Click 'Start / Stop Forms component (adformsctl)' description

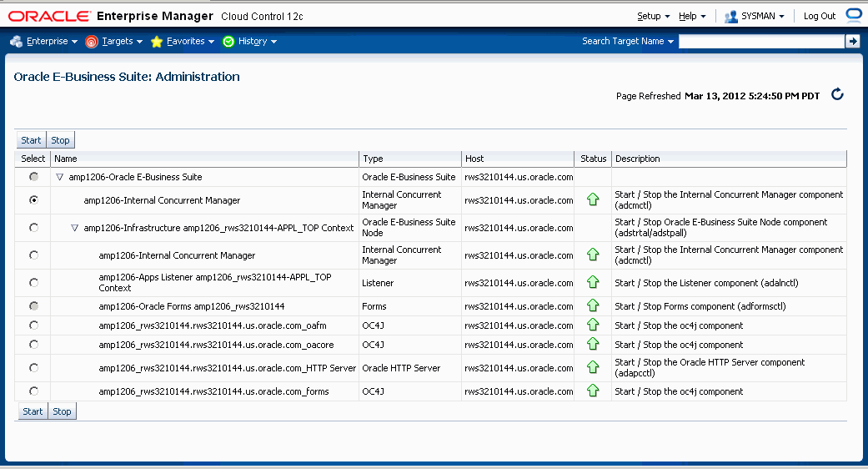(x=700, y=306)
